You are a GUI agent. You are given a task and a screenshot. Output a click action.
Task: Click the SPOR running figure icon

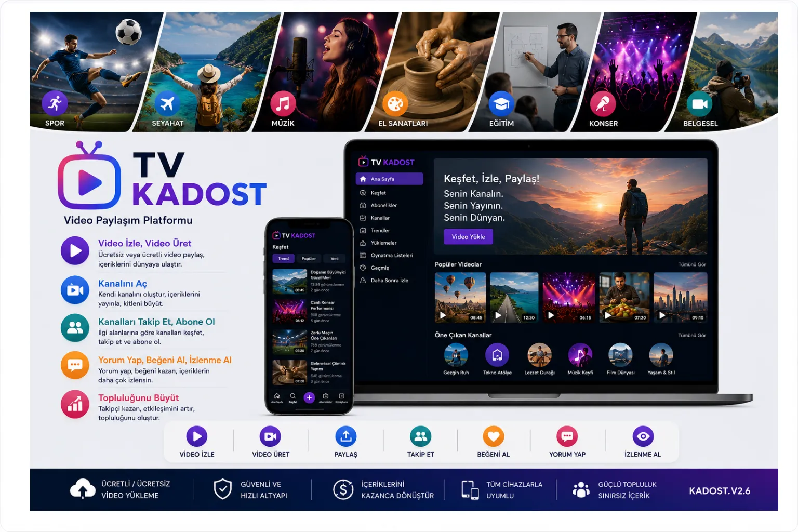(55, 103)
